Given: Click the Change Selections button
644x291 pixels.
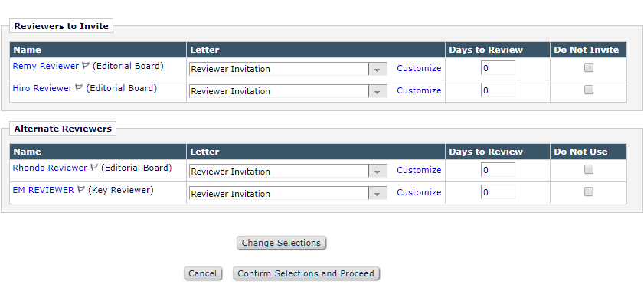Looking at the screenshot, I should point(281,243).
